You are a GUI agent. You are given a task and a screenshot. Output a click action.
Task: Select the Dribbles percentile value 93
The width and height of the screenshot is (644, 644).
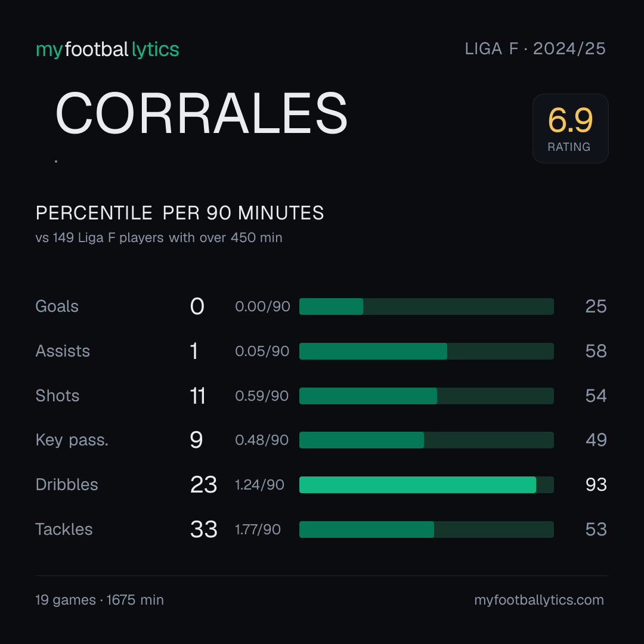click(596, 485)
